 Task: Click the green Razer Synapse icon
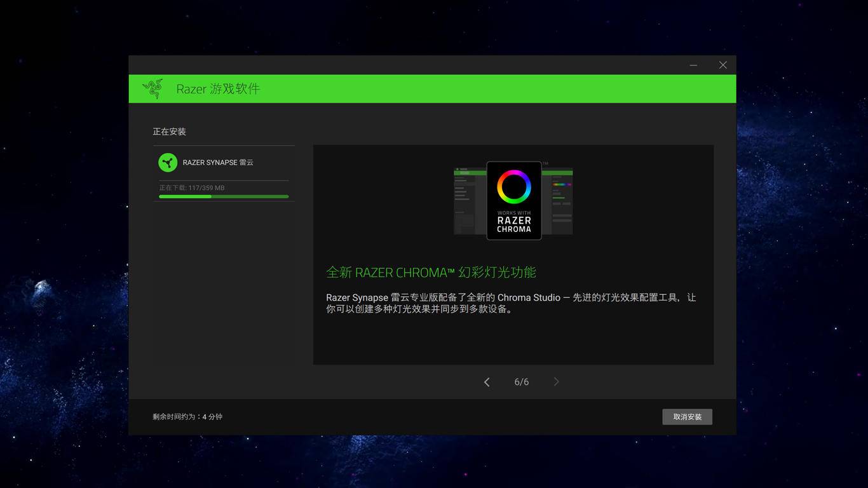[168, 163]
